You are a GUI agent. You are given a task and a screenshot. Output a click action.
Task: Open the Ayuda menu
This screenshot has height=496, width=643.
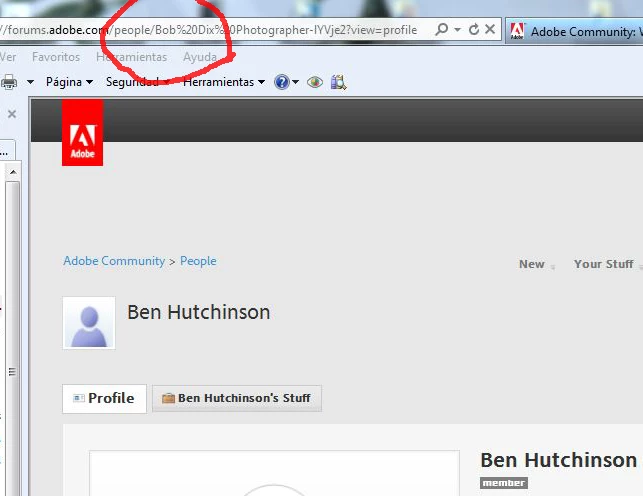point(200,57)
